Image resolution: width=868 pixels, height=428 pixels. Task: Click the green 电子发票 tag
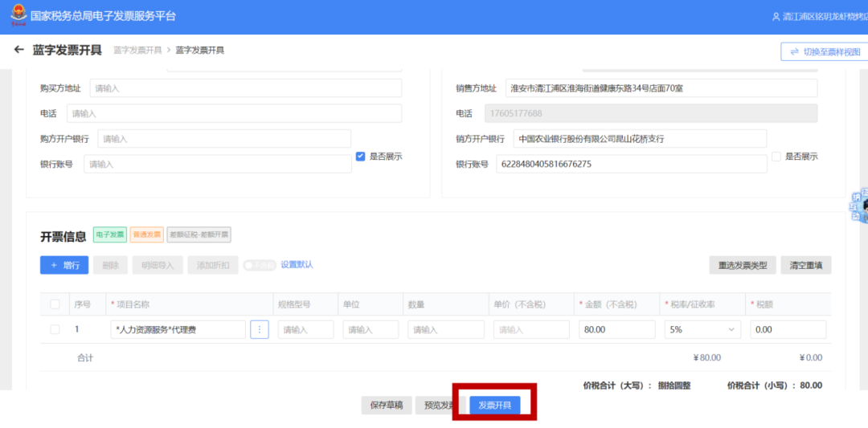tap(110, 234)
